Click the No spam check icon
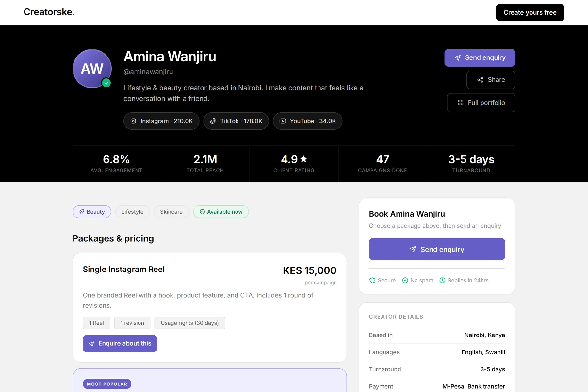 [405, 280]
